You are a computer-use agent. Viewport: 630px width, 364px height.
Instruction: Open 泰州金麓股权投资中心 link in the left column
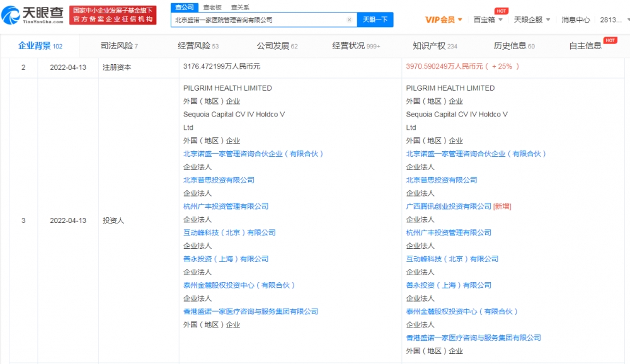239,285
